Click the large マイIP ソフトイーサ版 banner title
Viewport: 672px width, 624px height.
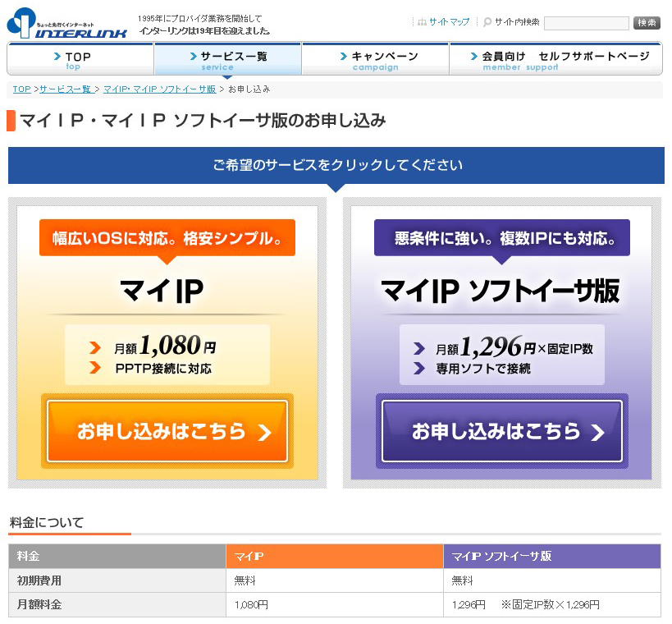pyautogui.click(x=501, y=291)
